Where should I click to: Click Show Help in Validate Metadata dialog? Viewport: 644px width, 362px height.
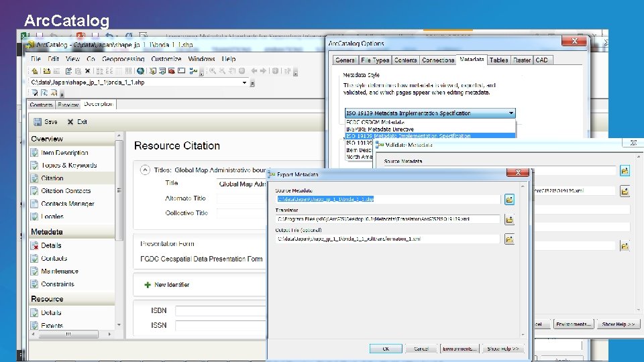pos(618,324)
